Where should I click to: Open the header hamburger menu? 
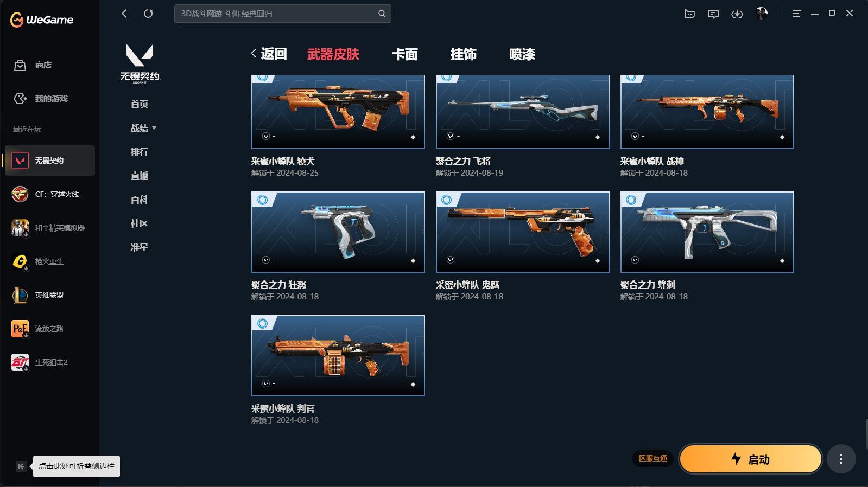(796, 14)
